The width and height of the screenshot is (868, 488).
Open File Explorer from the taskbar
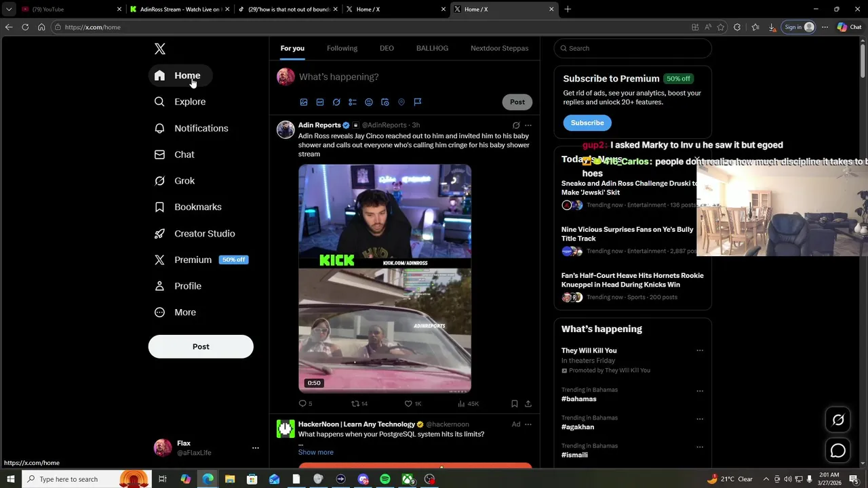point(230,479)
